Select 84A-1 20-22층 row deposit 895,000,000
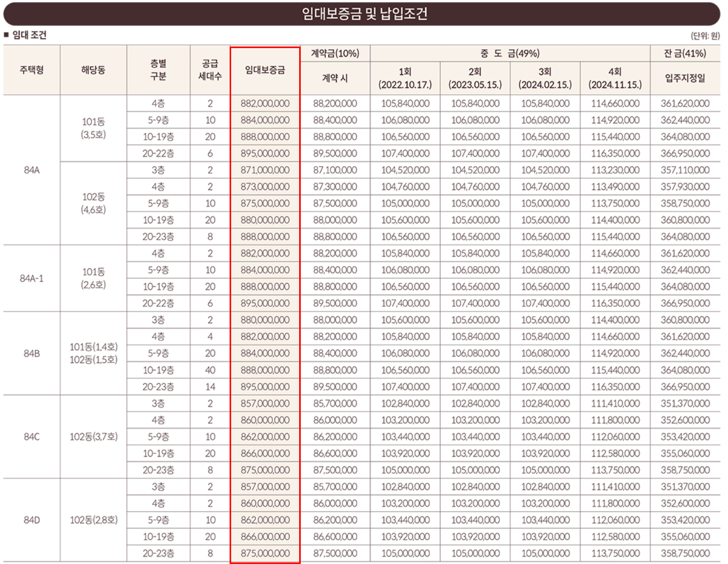This screenshot has height=564, width=728. click(265, 303)
